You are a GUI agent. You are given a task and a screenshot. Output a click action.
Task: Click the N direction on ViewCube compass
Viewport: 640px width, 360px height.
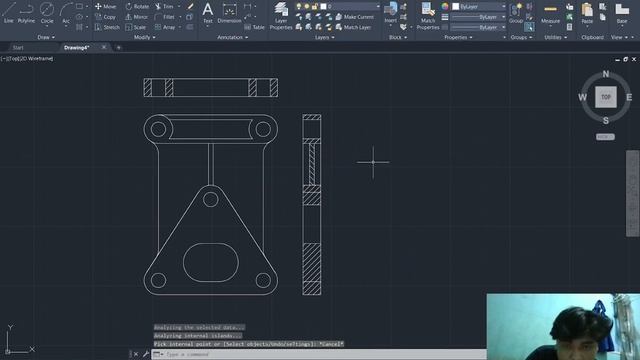point(606,74)
